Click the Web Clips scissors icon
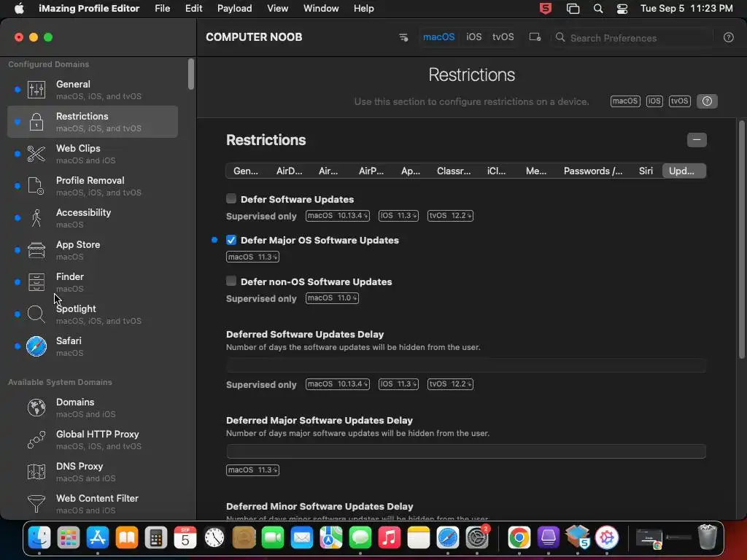 (36, 154)
